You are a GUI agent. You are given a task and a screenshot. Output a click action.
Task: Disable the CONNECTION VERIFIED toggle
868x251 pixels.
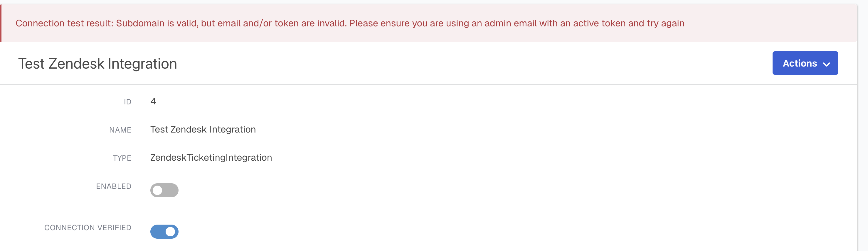click(164, 231)
